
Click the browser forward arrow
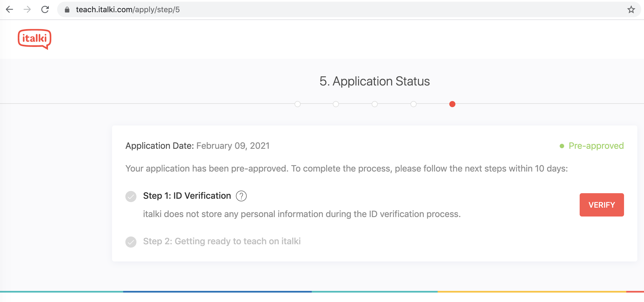[x=27, y=10]
